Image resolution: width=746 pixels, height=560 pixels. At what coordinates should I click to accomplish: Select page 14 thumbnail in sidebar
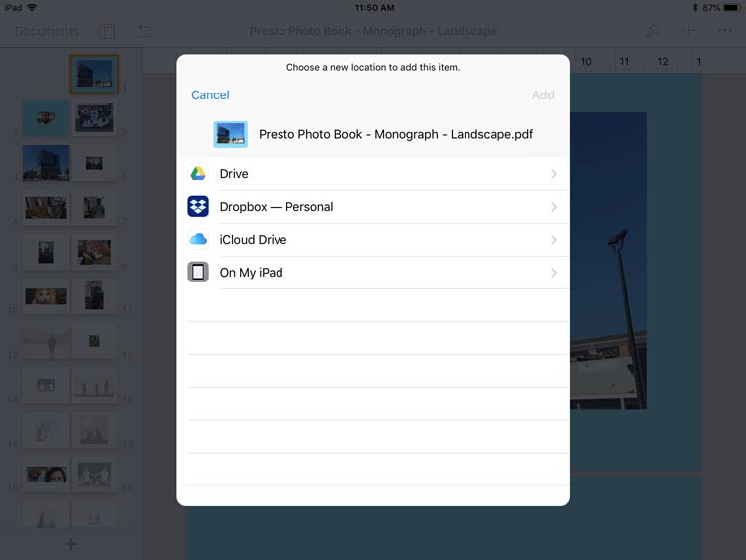click(46, 385)
